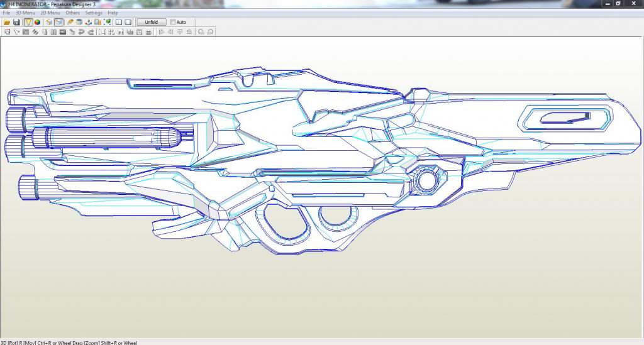
Task: Toggle the light bulb lighting button
Action: click(28, 22)
